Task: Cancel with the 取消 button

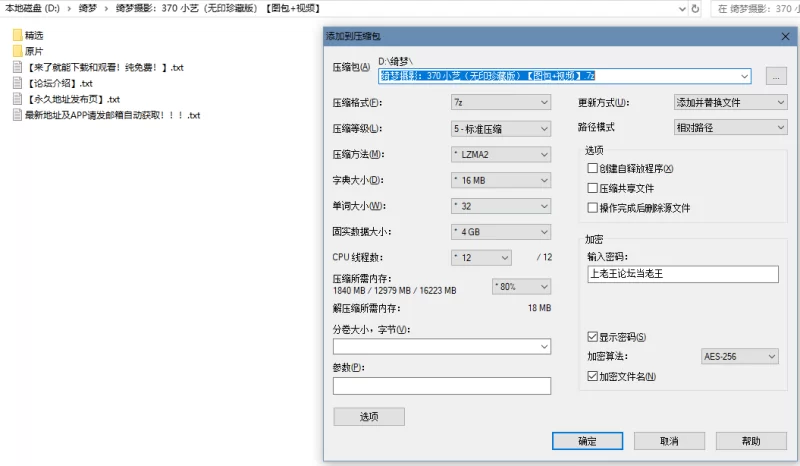Action: (x=669, y=441)
